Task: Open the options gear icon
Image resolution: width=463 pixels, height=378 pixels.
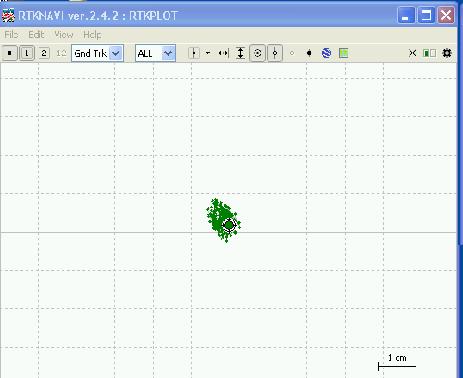Action: point(447,53)
